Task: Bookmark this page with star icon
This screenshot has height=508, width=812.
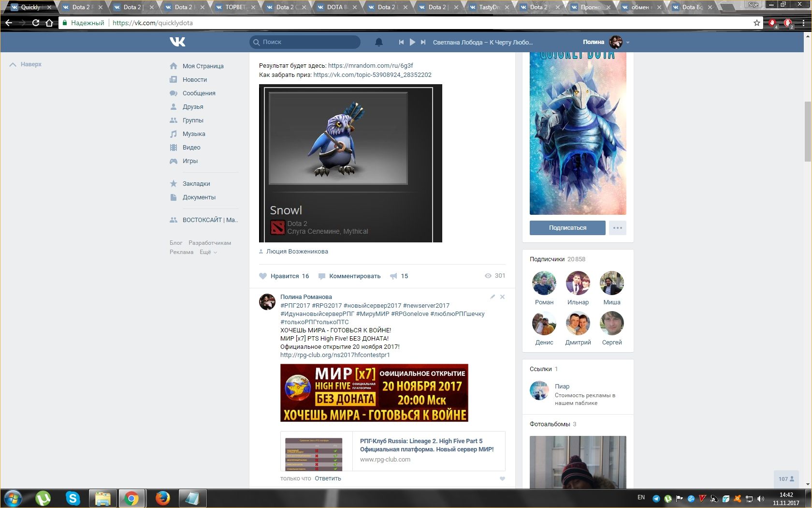Action: pos(756,23)
